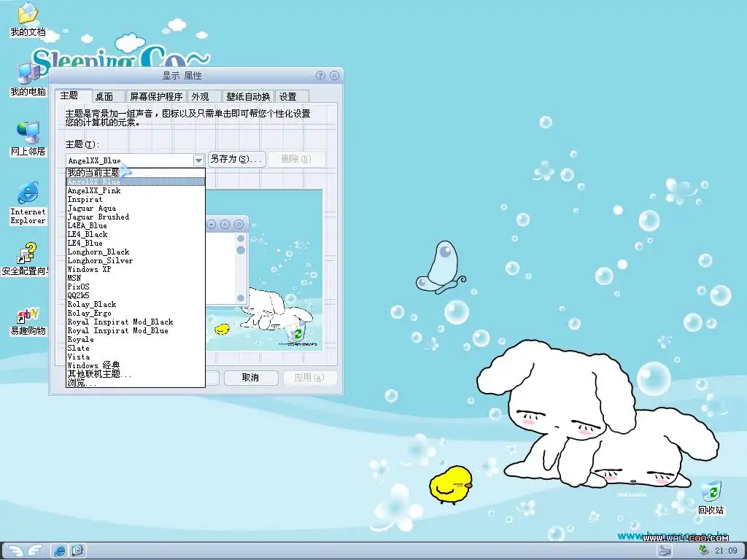
Task: Select the Jaguar Aqua theme
Action: (x=135, y=208)
